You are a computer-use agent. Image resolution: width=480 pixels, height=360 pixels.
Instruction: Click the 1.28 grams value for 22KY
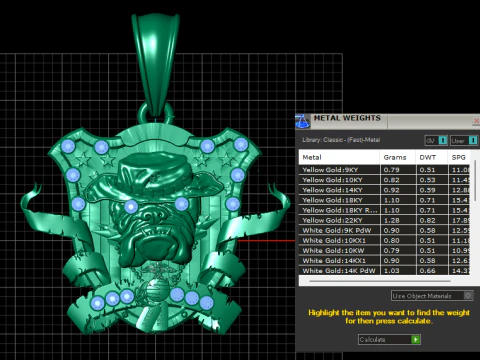[391, 220]
